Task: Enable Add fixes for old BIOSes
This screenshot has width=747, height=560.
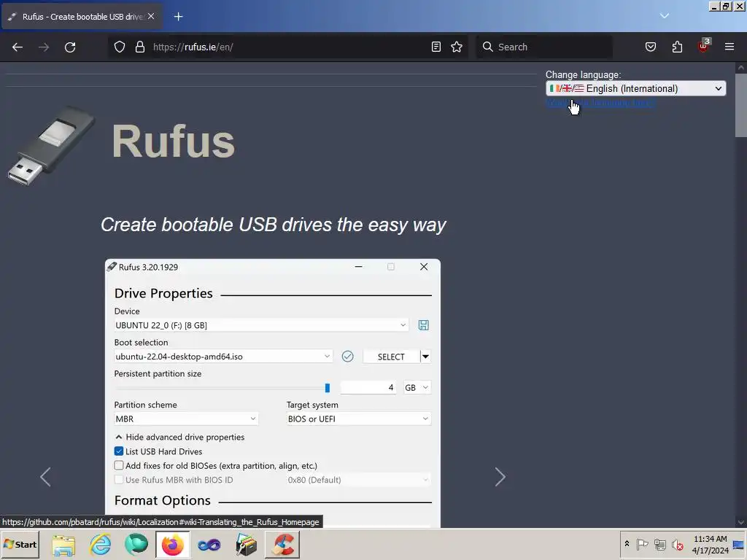Action: tap(119, 466)
